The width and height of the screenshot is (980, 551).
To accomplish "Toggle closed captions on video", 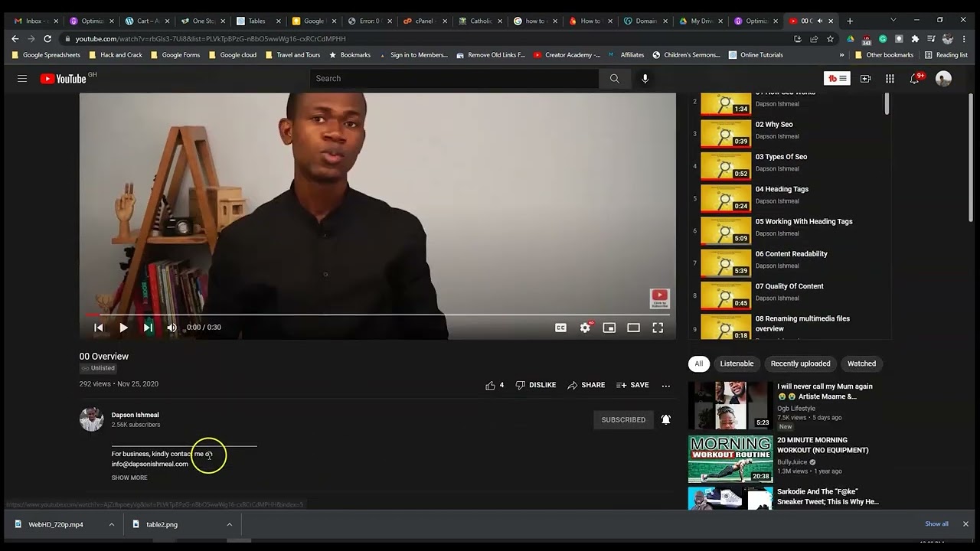I will pyautogui.click(x=560, y=328).
